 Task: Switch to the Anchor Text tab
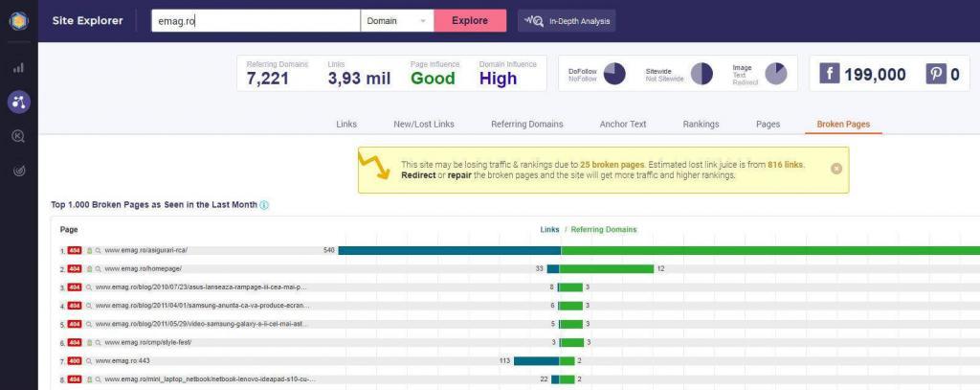pos(622,124)
